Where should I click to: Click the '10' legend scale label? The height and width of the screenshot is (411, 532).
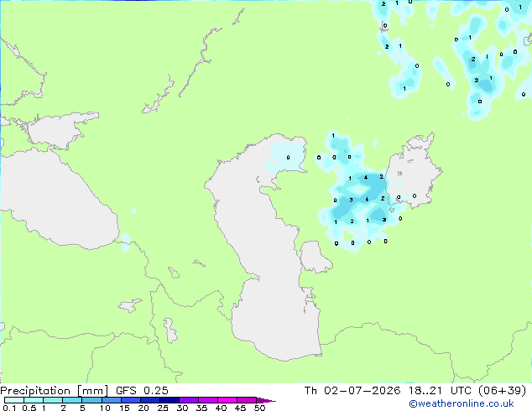(x=105, y=408)
